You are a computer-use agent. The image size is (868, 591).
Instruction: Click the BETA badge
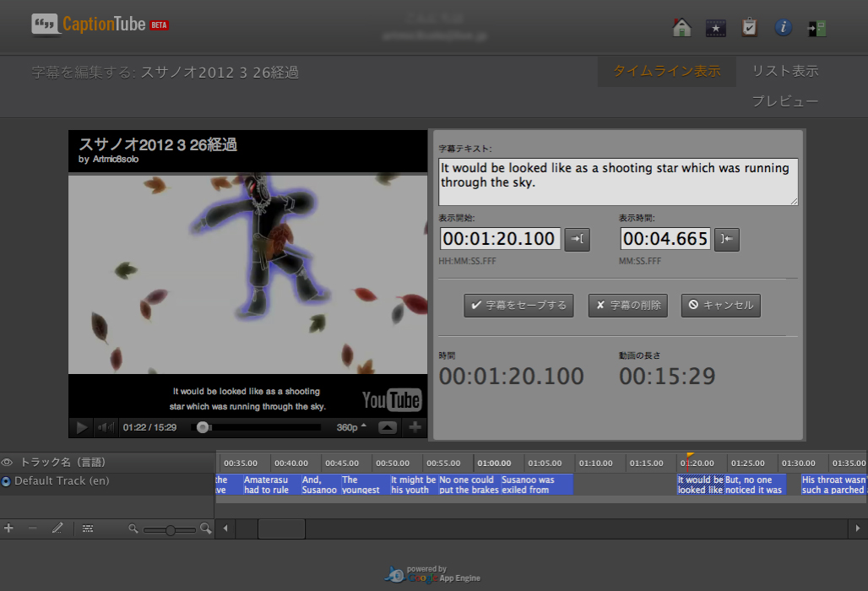click(159, 25)
